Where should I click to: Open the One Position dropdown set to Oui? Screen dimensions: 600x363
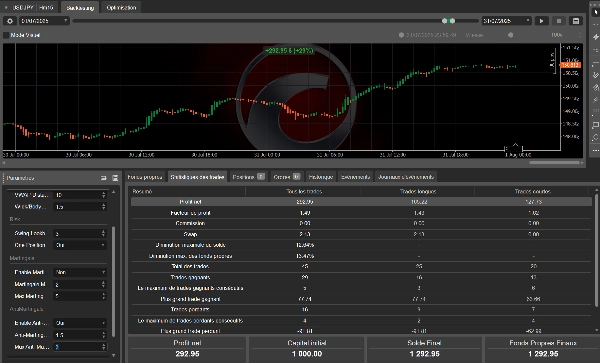click(80, 245)
